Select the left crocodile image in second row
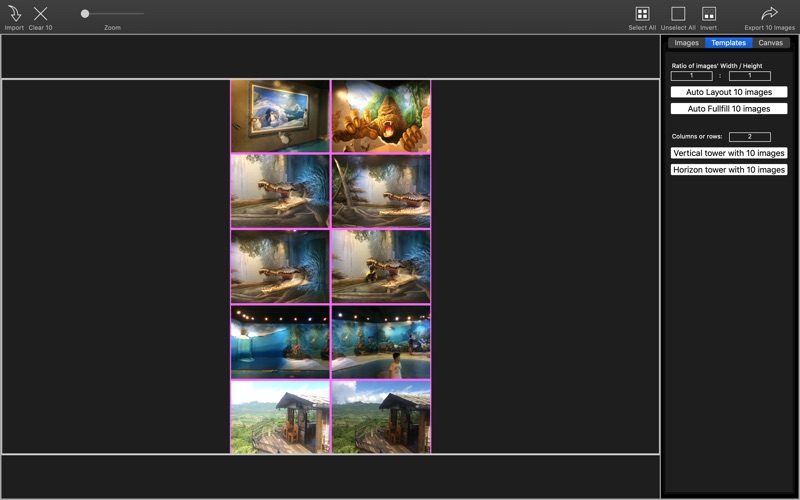Screen dimensions: 800x500 click(280, 191)
